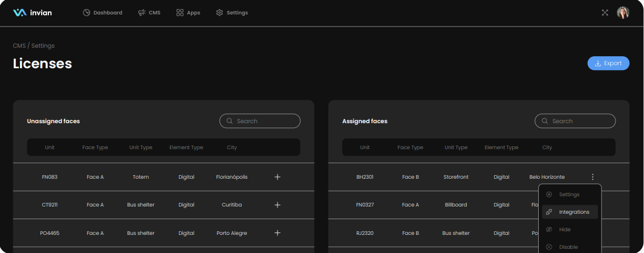Sort Unassigned faces by Element Type column

click(x=186, y=147)
